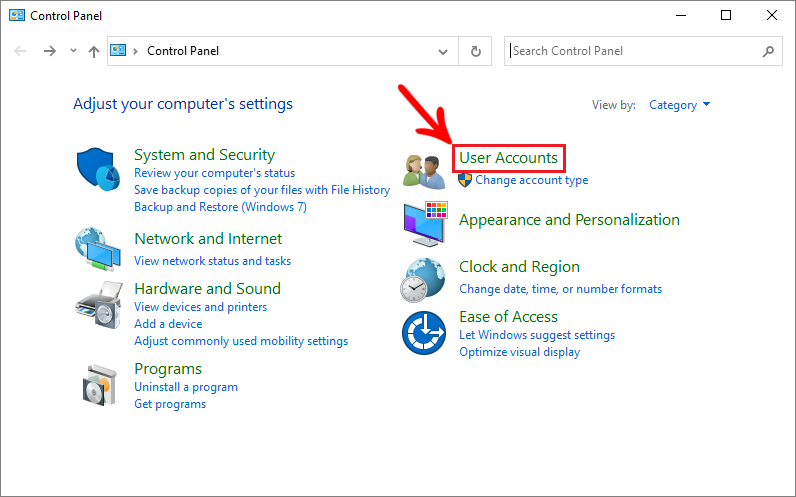Click the Hardware and Sound printer icon
The image size is (796, 497).
point(99,305)
